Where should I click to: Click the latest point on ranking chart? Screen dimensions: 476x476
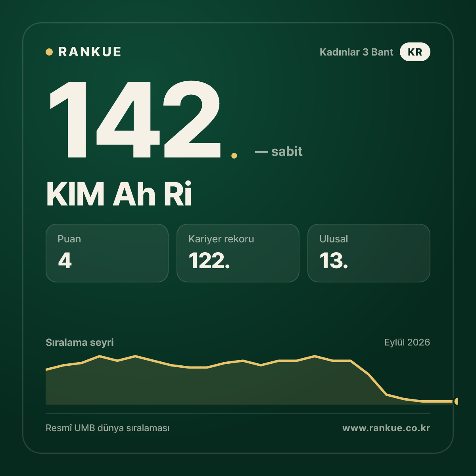(x=457, y=401)
